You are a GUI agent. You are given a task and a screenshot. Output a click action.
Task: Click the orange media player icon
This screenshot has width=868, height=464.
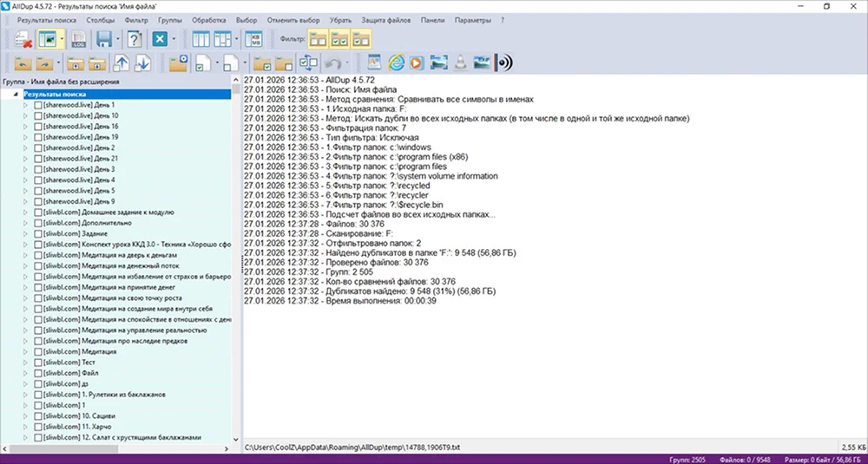(x=418, y=63)
